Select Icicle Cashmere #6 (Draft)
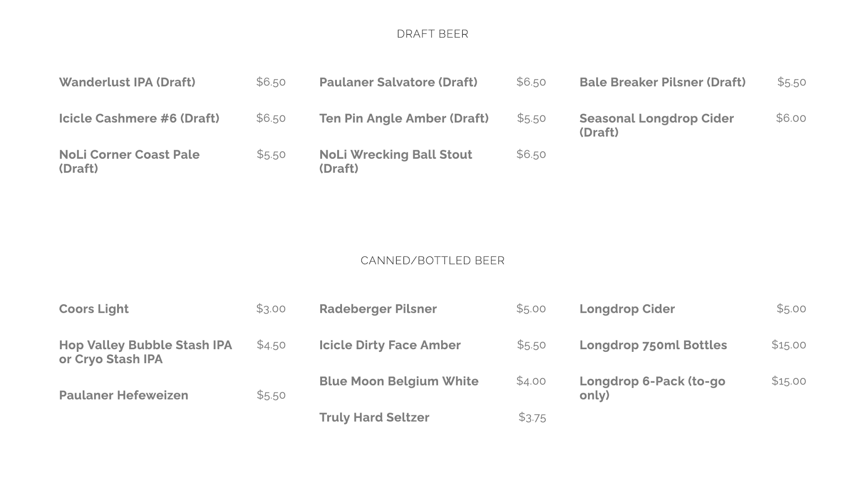This screenshot has width=868, height=488. 139,118
